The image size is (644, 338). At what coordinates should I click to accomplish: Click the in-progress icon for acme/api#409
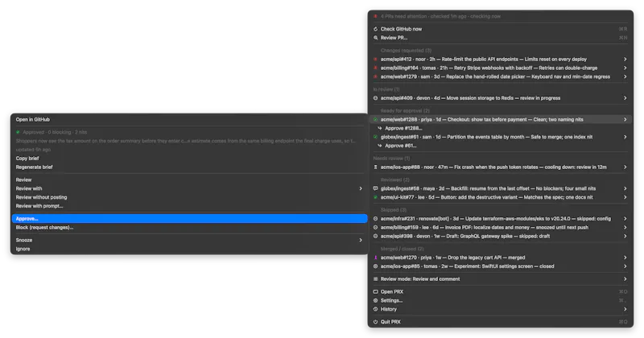coord(375,98)
